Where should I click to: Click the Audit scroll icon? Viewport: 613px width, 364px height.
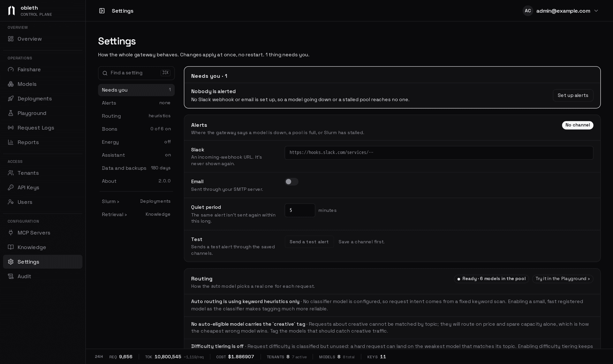click(x=11, y=276)
